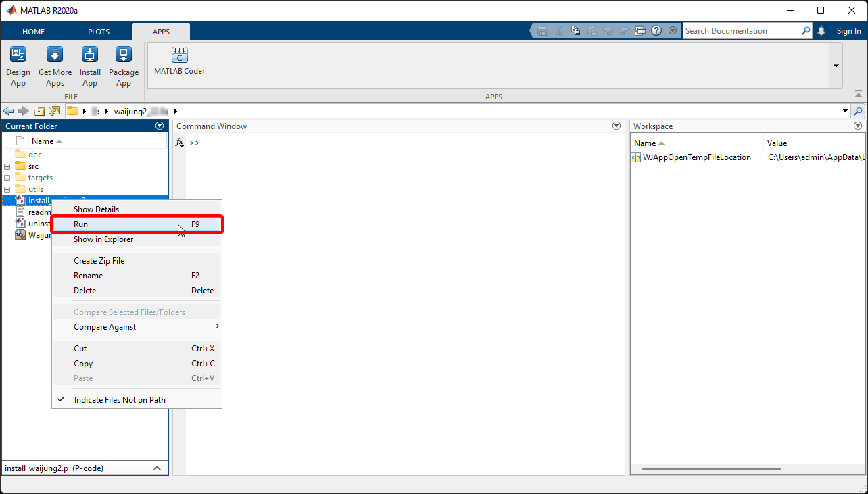This screenshot has width=868, height=494.
Task: Expand the file details panel chevron
Action: point(157,468)
